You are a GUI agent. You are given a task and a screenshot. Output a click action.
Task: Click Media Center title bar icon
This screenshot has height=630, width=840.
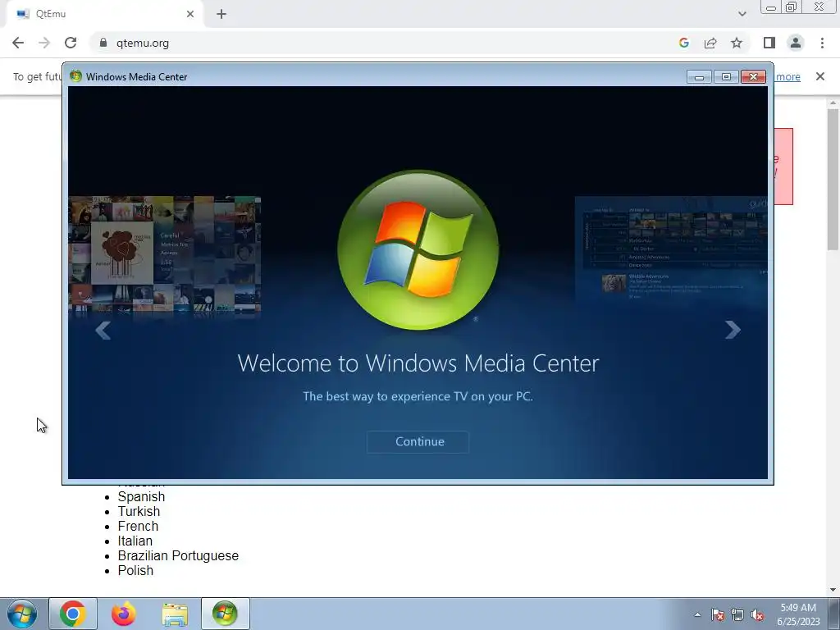(75, 76)
